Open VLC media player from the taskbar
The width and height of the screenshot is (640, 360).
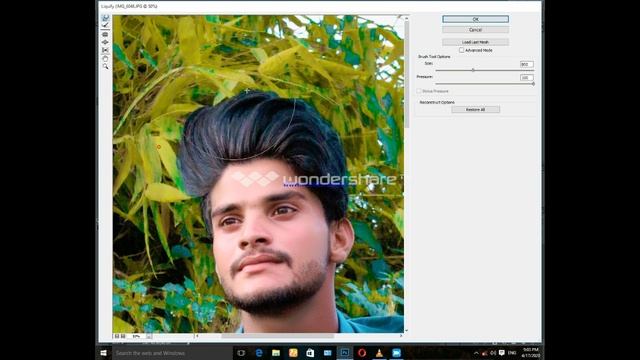(379, 353)
